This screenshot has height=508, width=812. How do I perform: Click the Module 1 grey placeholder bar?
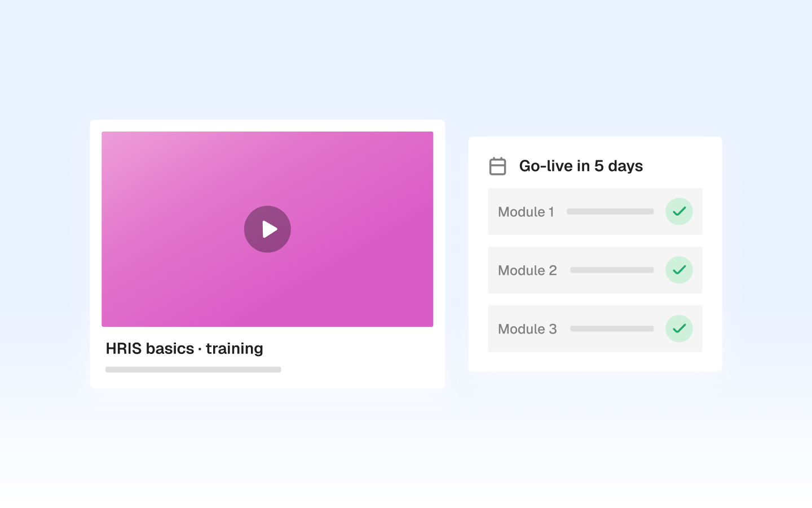tap(610, 212)
